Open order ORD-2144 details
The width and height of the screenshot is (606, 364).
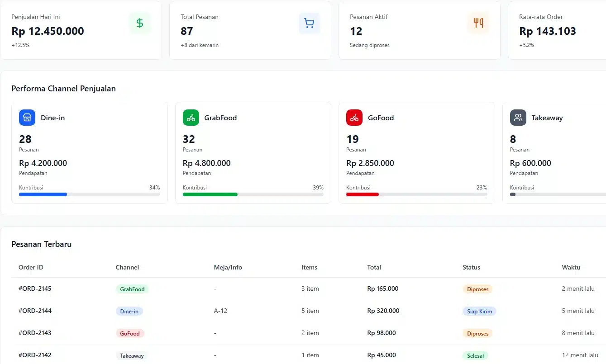pyautogui.click(x=35, y=311)
